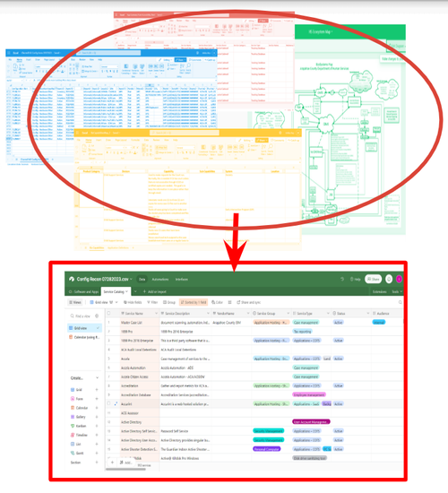The height and width of the screenshot is (493, 448).
Task: Open the Group option
Action: point(169,302)
